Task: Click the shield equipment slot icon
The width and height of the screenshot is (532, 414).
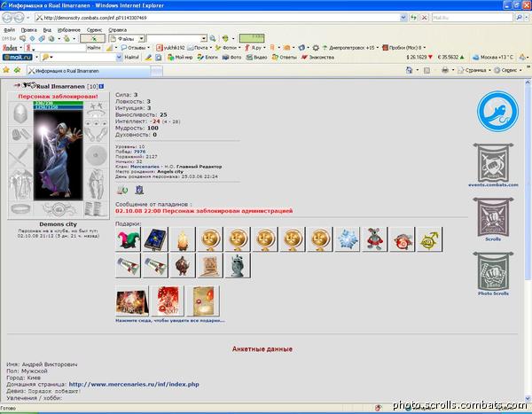Action: click(x=96, y=155)
